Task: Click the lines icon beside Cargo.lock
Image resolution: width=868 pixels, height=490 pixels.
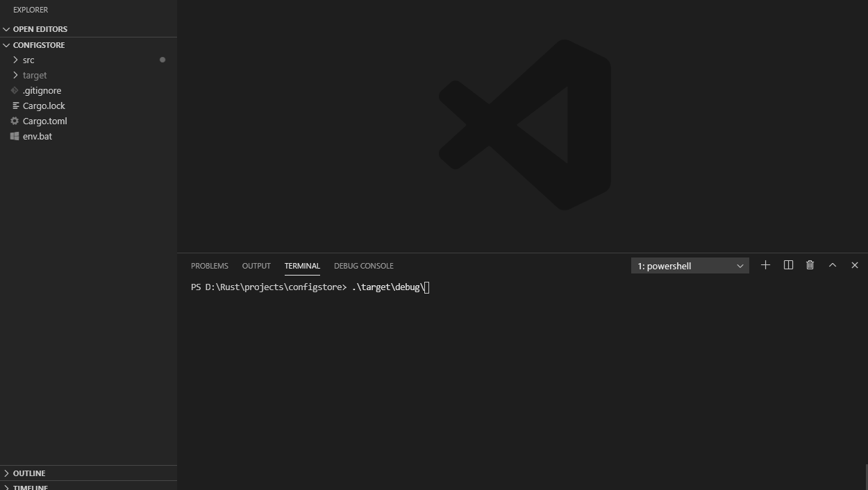Action: click(15, 105)
